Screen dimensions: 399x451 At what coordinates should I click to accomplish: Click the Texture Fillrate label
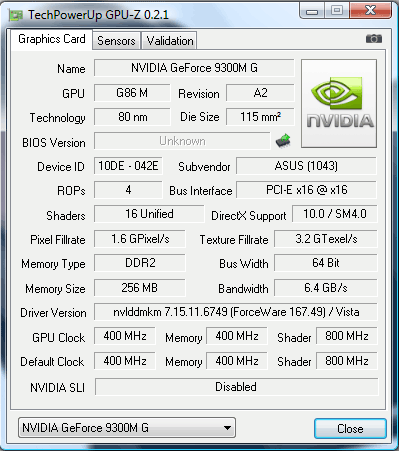pos(234,240)
